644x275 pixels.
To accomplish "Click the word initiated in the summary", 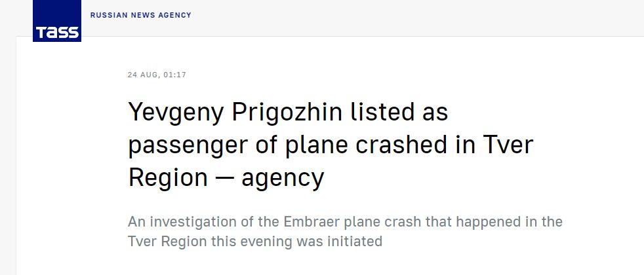I will 355,241.
